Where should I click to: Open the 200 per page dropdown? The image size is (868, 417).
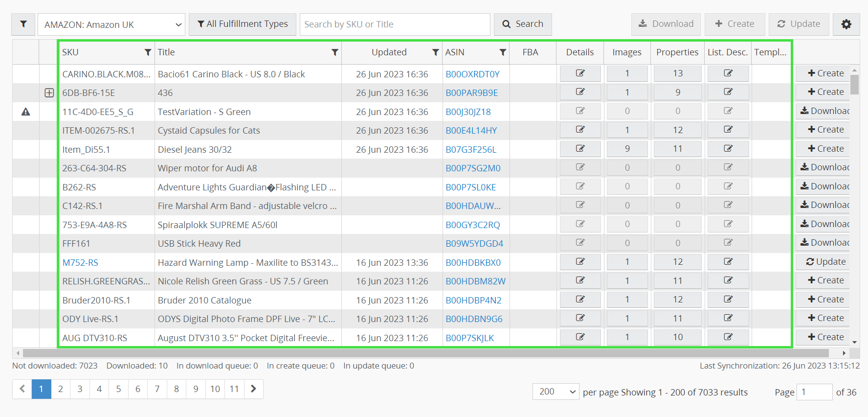[556, 392]
